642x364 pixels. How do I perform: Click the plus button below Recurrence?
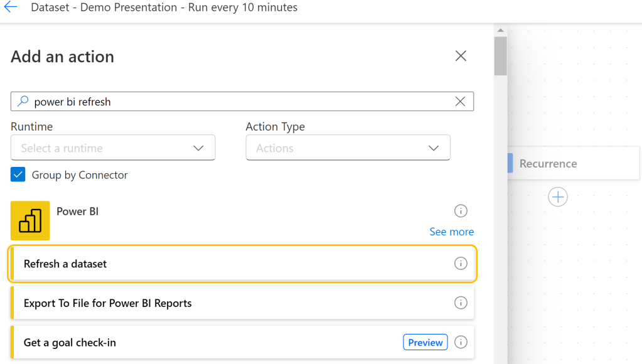point(557,197)
